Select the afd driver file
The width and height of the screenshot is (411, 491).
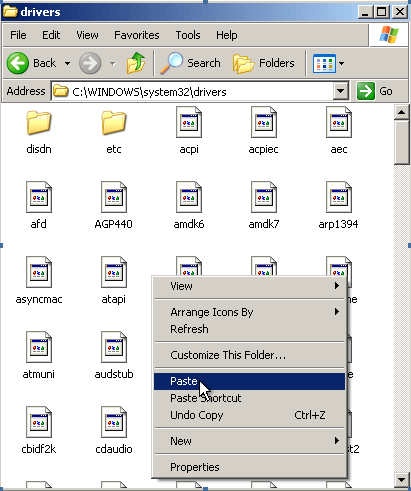coord(39,205)
